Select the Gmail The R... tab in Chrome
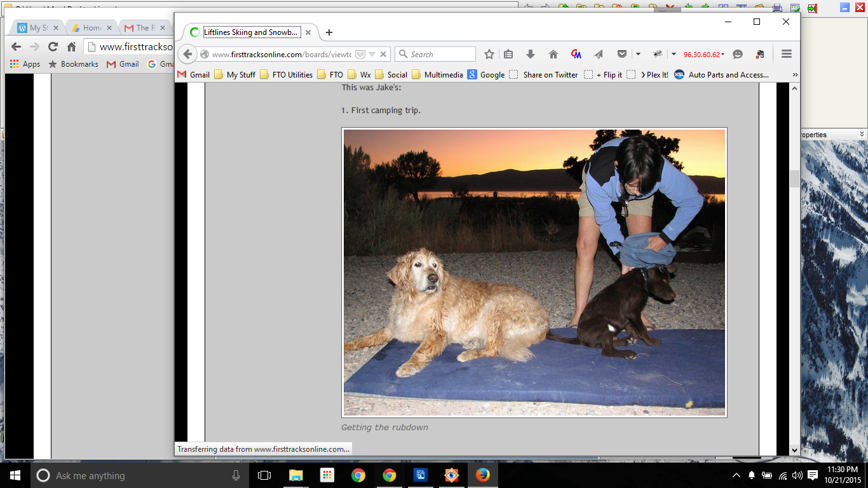 [146, 28]
